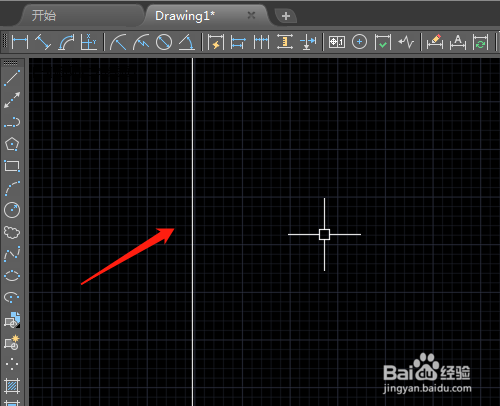Image resolution: width=500 pixels, height=406 pixels.
Task: Select the Diameter dimension tool
Action: (164, 42)
